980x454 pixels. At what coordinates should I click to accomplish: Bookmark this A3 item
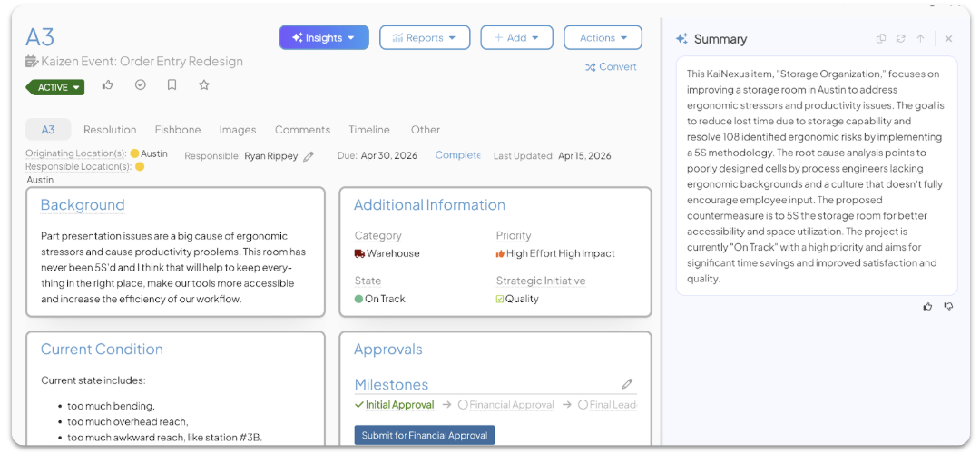(x=171, y=85)
